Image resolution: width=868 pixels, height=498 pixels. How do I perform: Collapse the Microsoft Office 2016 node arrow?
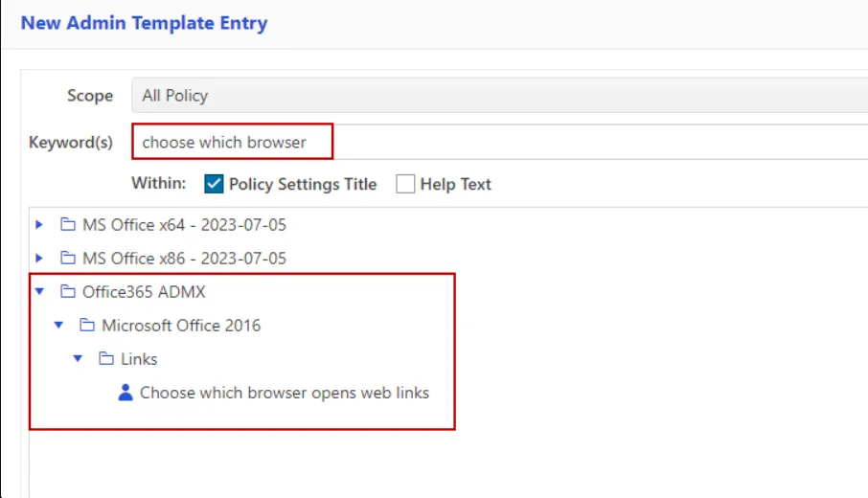tap(58, 326)
